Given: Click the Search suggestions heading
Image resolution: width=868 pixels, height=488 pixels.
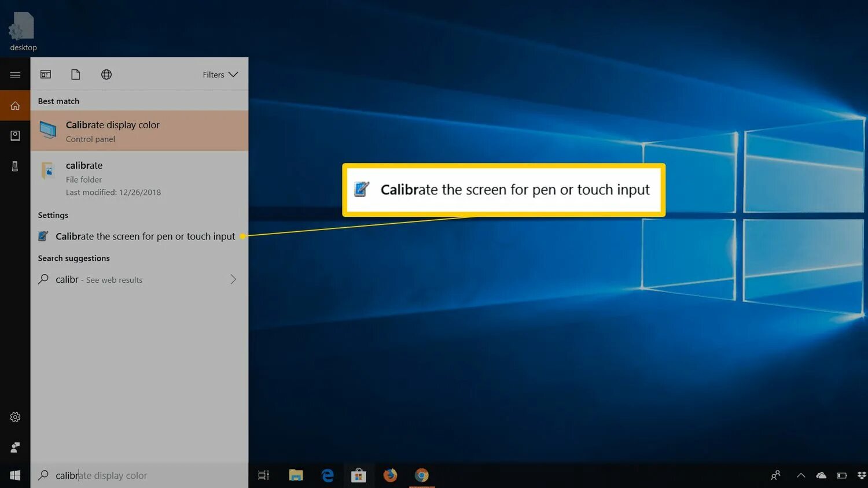Looking at the screenshot, I should point(73,258).
